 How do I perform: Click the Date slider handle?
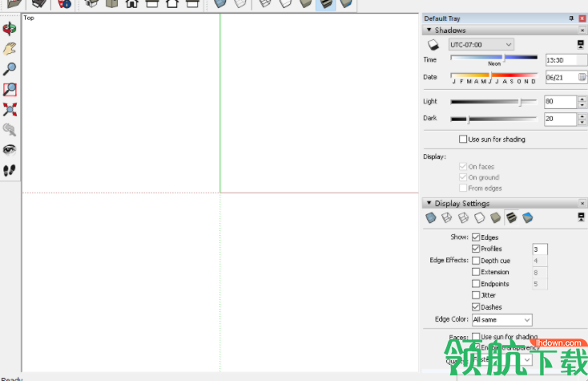click(x=491, y=75)
